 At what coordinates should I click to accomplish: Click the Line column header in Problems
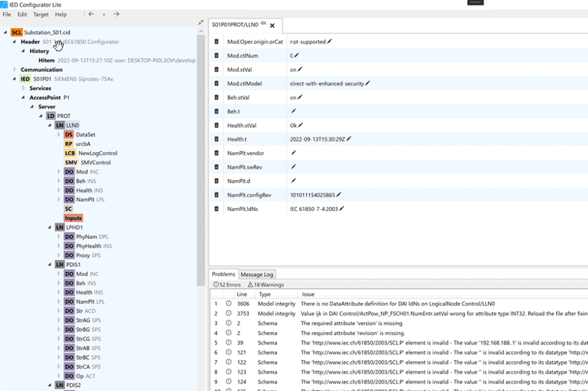pyautogui.click(x=242, y=294)
